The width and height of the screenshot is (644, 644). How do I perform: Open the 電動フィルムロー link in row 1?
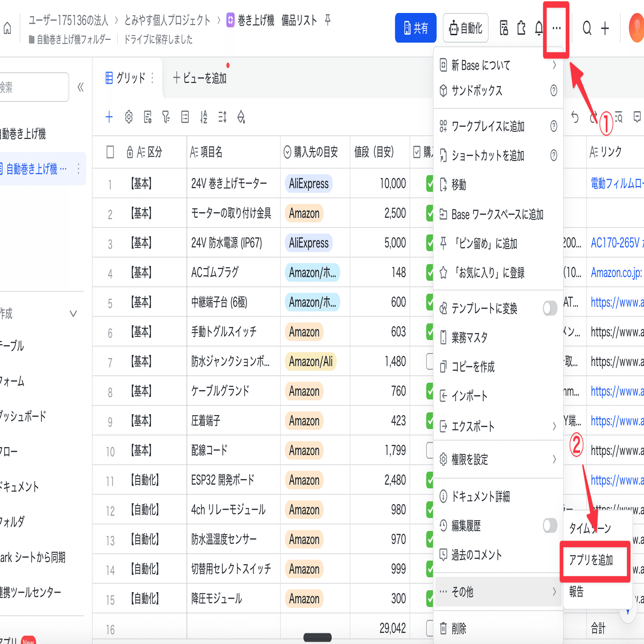616,183
